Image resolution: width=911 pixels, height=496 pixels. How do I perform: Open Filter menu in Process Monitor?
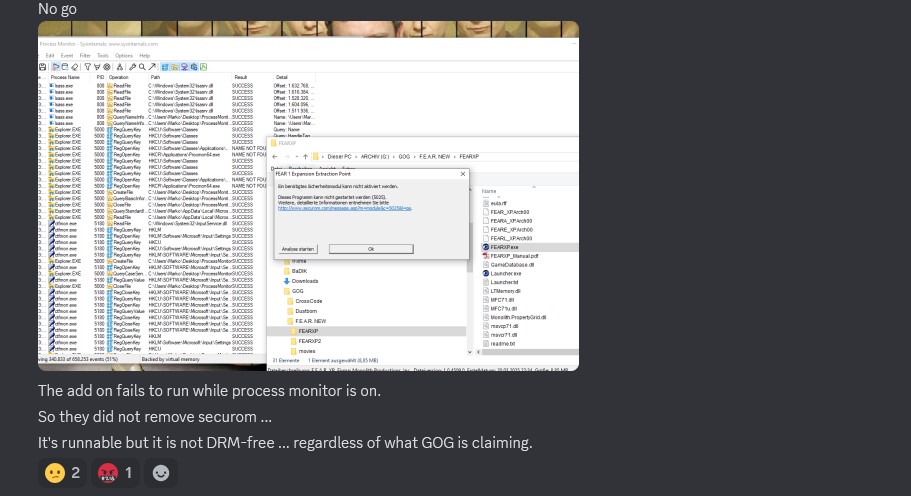85,56
